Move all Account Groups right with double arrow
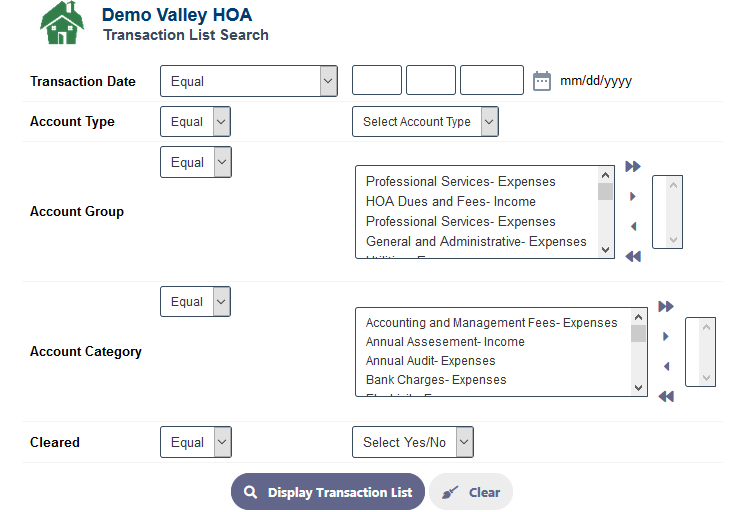Image resolution: width=732 pixels, height=512 pixels. click(633, 167)
